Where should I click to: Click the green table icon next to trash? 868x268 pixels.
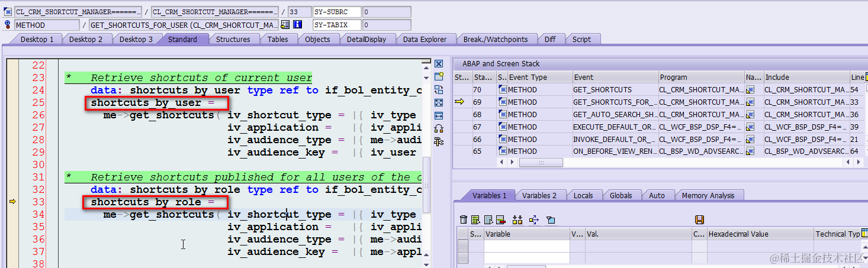tap(475, 219)
